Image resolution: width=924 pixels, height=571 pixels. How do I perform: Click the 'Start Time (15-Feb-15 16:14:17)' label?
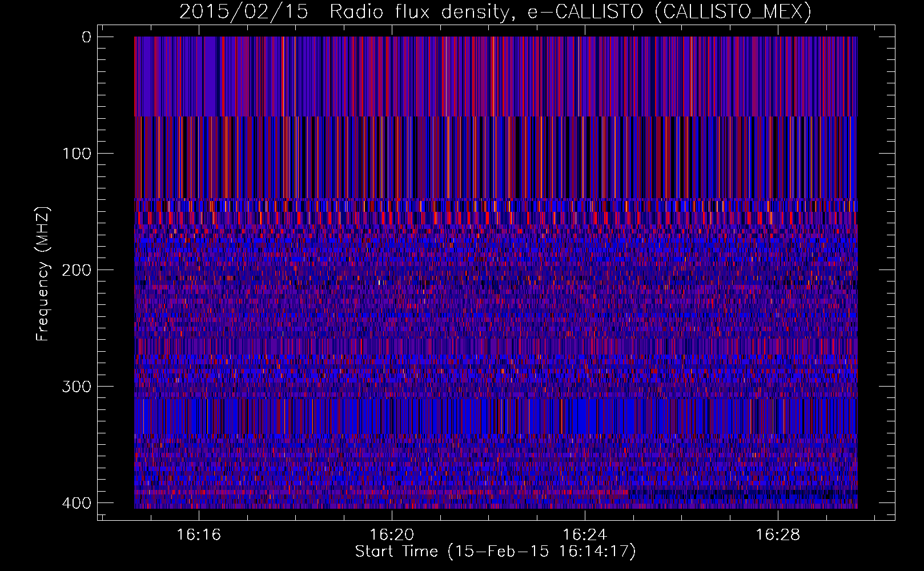tap(495, 552)
